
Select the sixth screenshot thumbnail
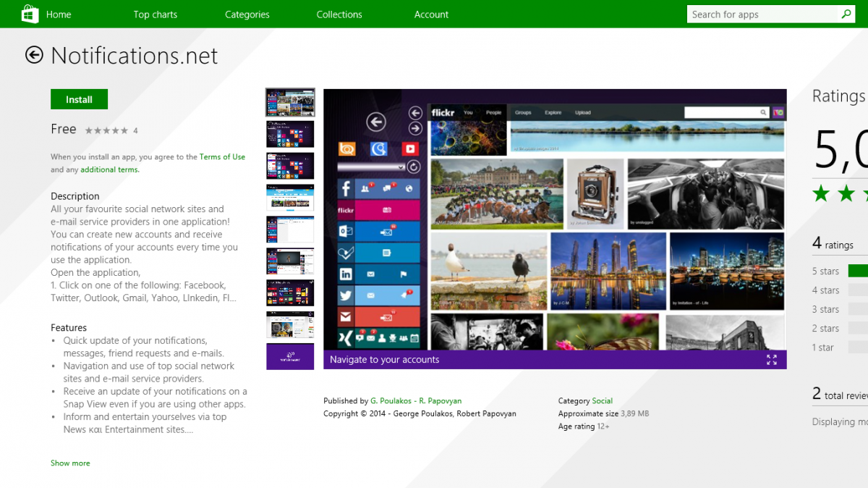290,261
